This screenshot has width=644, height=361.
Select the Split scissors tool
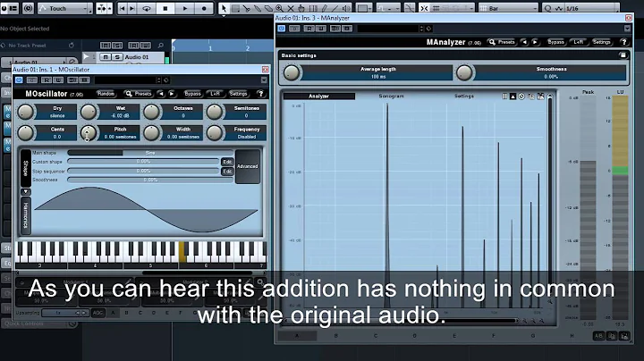pos(247,8)
